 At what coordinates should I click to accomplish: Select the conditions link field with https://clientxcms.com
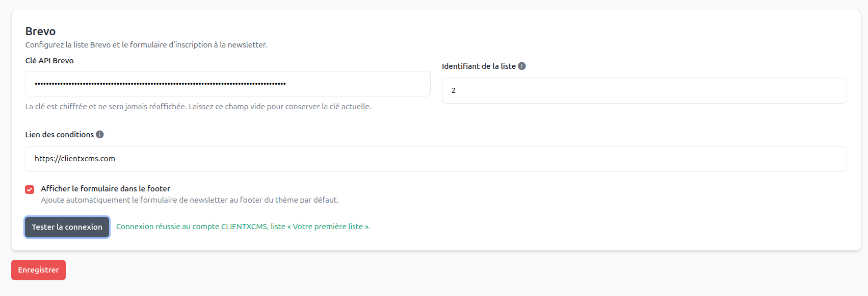point(436,159)
